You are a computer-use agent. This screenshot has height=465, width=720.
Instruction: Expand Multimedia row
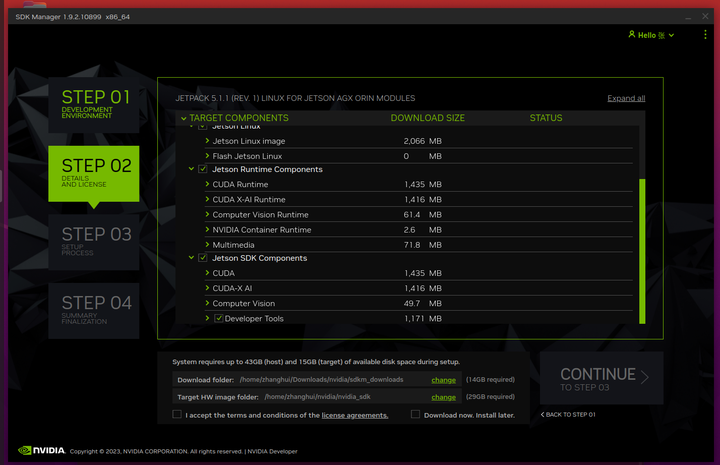207,245
